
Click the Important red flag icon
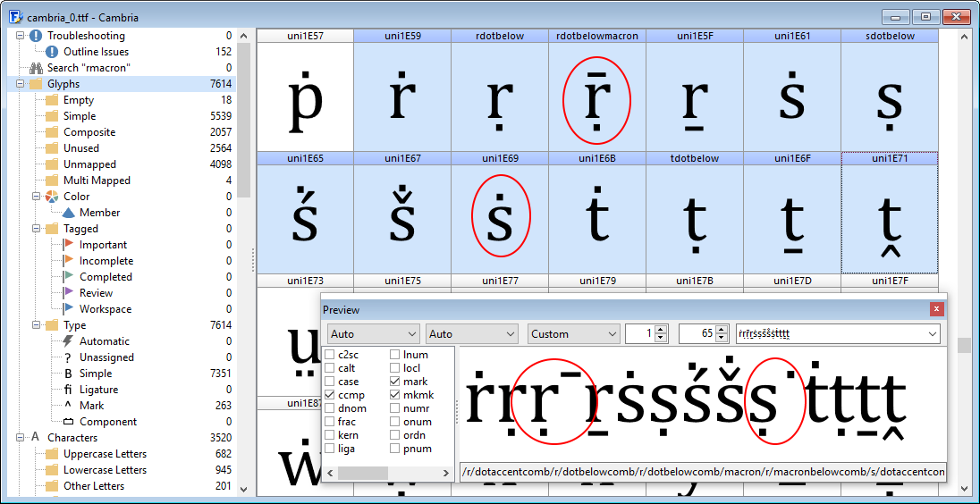(68, 245)
